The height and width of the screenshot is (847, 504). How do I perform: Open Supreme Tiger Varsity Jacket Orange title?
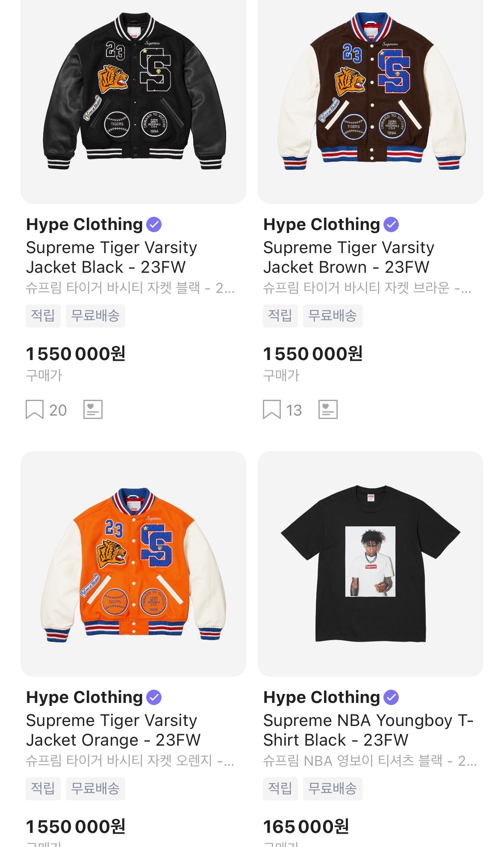(x=113, y=730)
